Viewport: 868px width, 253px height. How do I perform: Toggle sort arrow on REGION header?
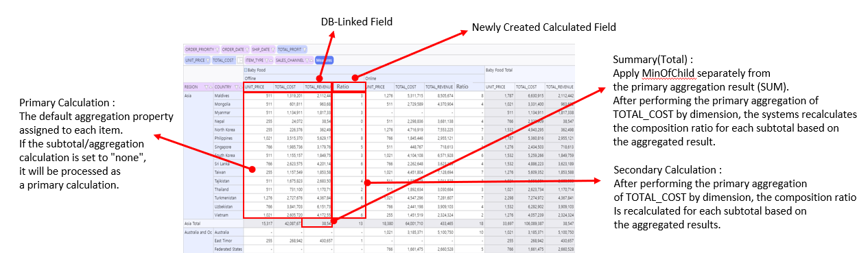click(211, 87)
